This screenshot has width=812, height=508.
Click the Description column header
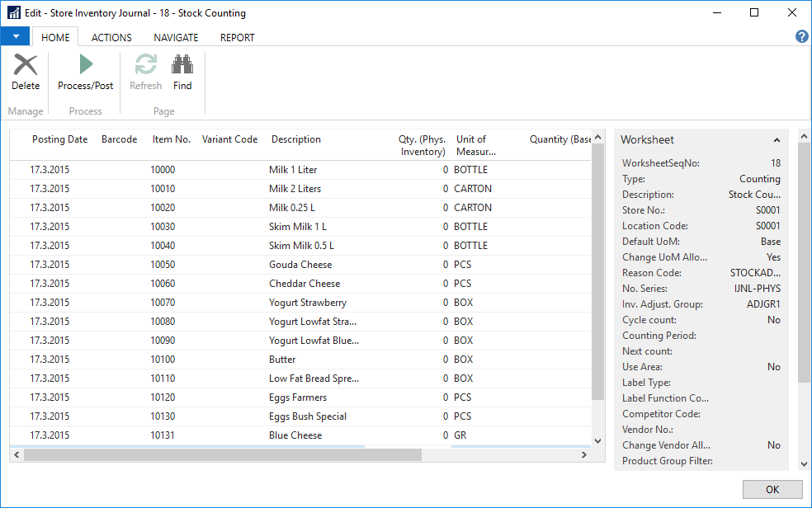296,139
